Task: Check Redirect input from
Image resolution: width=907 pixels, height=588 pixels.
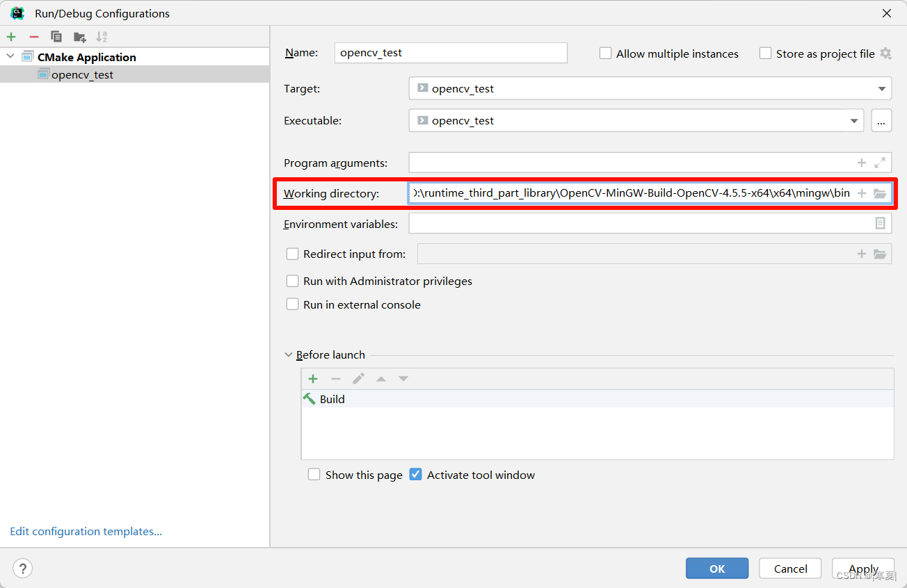Action: point(292,254)
